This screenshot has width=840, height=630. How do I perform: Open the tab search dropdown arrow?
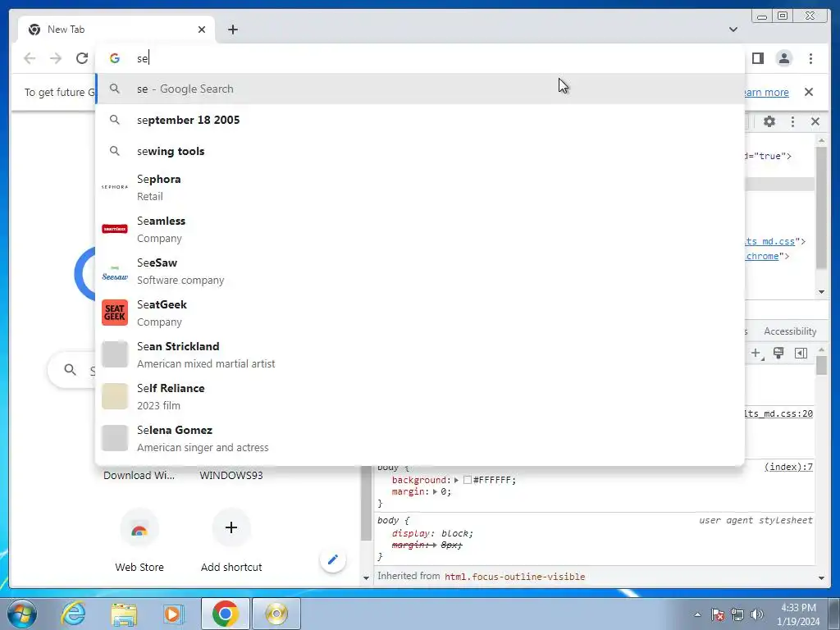click(x=733, y=30)
